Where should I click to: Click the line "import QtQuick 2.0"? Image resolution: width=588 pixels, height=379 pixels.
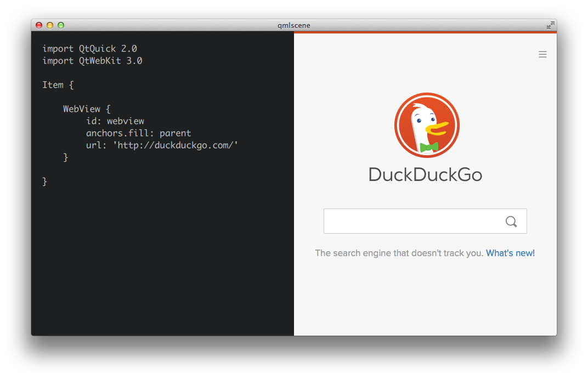click(x=89, y=49)
